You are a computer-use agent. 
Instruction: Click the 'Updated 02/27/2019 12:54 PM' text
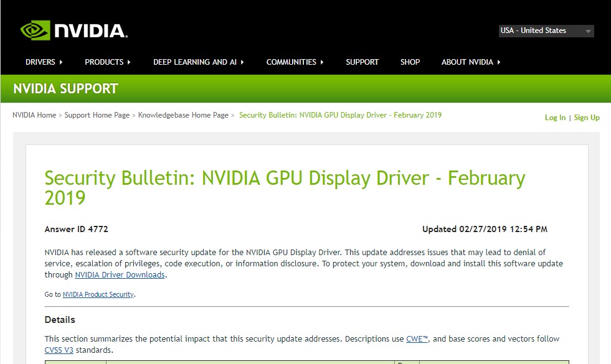[485, 230]
